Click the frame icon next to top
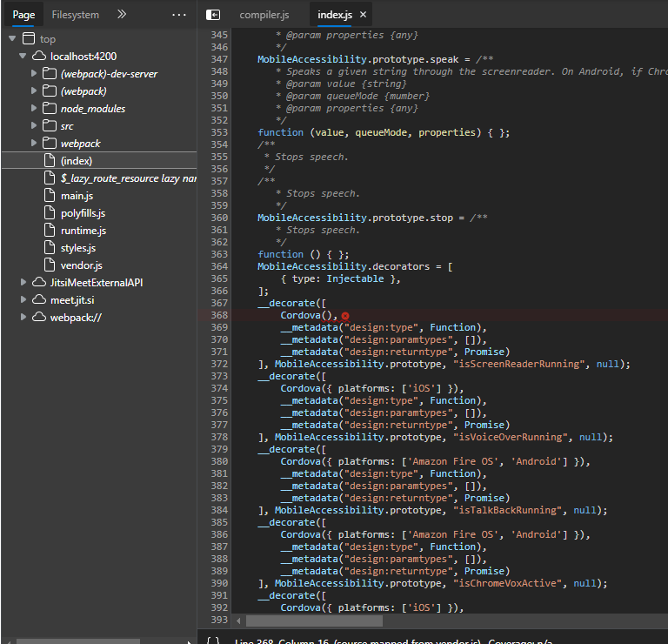The width and height of the screenshot is (668, 644). [29, 39]
